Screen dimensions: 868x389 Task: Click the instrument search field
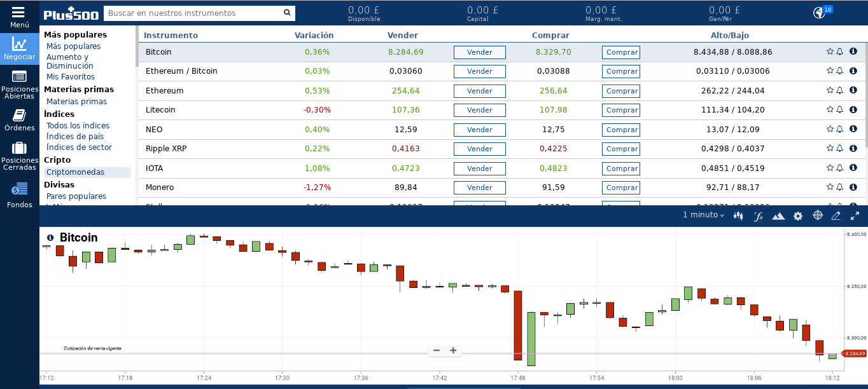[x=192, y=13]
